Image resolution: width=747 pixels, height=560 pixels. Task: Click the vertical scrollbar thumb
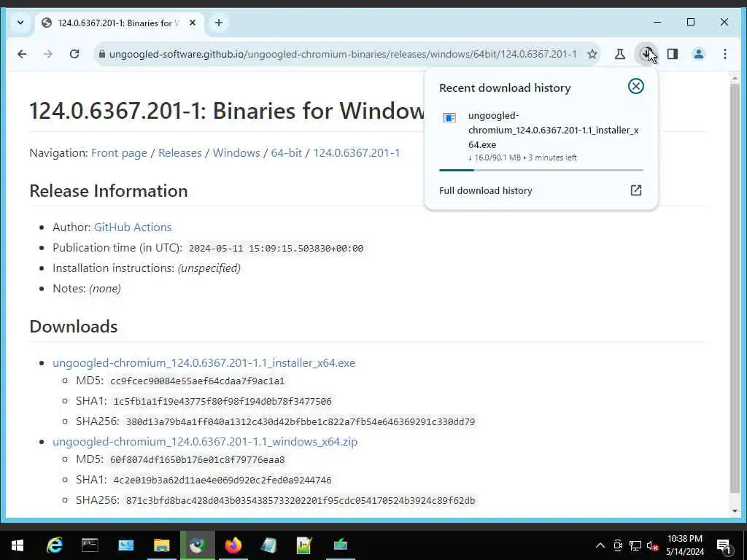pyautogui.click(x=735, y=288)
